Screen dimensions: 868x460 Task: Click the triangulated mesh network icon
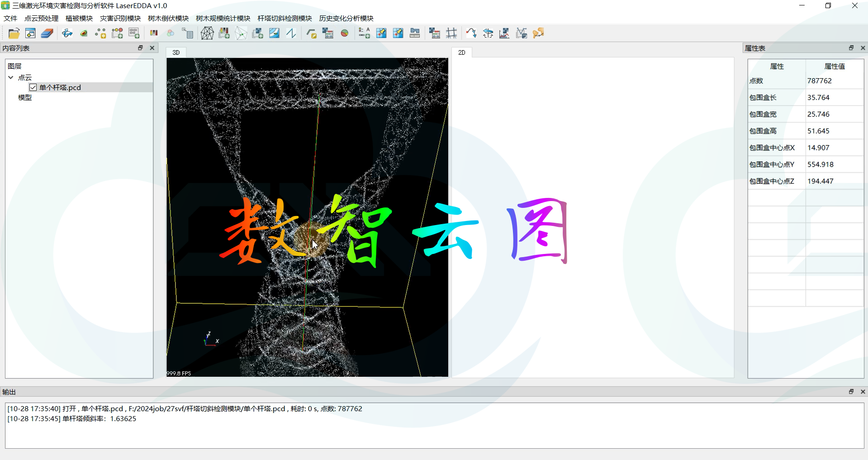(x=207, y=33)
